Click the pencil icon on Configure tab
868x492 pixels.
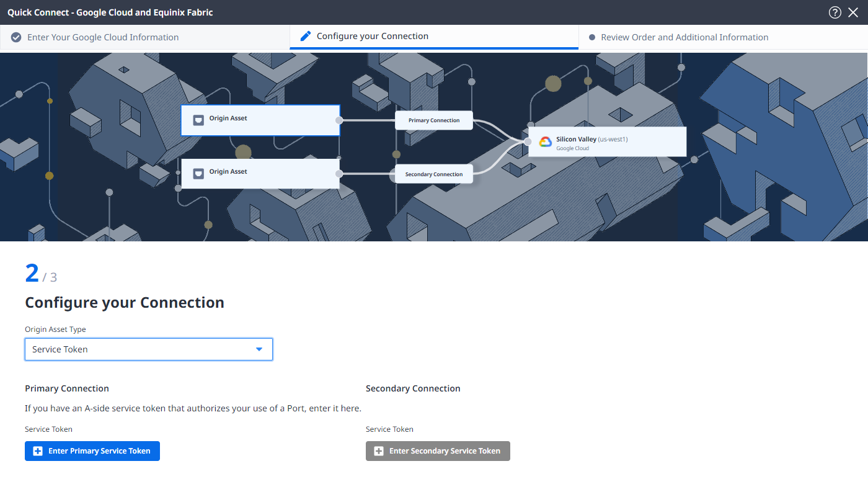(x=305, y=36)
